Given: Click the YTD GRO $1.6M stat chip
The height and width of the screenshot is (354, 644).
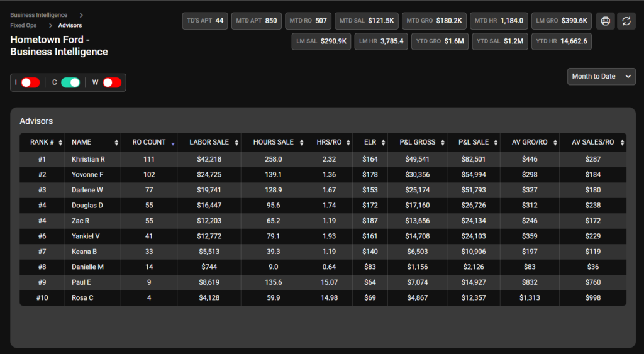Looking at the screenshot, I should [440, 41].
